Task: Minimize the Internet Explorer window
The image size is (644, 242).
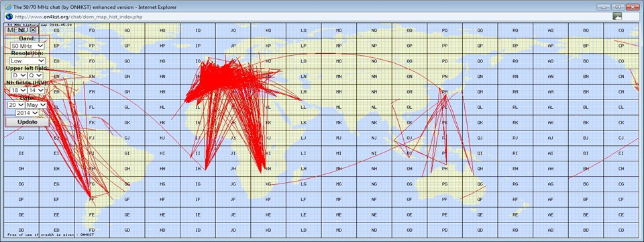Action: (x=602, y=7)
